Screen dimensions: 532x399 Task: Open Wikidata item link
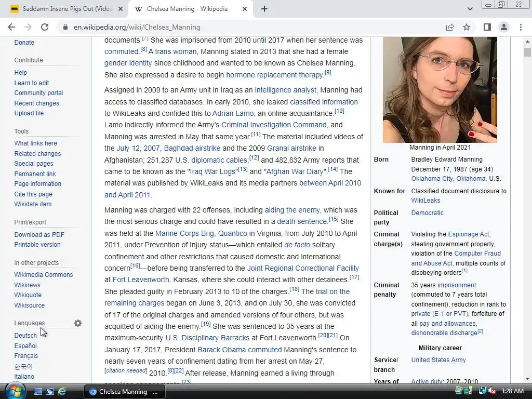pyautogui.click(x=33, y=204)
